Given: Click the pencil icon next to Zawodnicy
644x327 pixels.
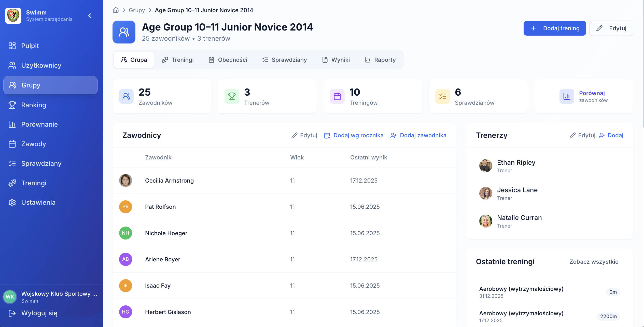Looking at the screenshot, I should (x=295, y=135).
